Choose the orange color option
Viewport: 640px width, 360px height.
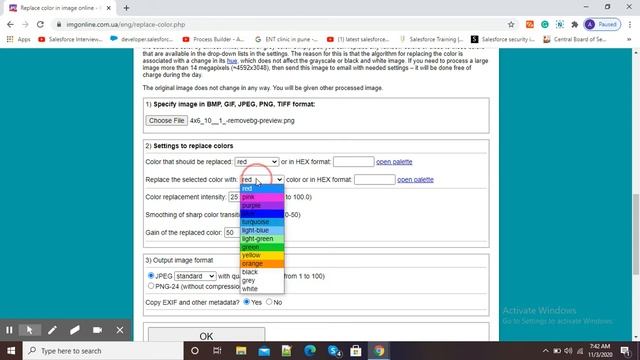262,264
